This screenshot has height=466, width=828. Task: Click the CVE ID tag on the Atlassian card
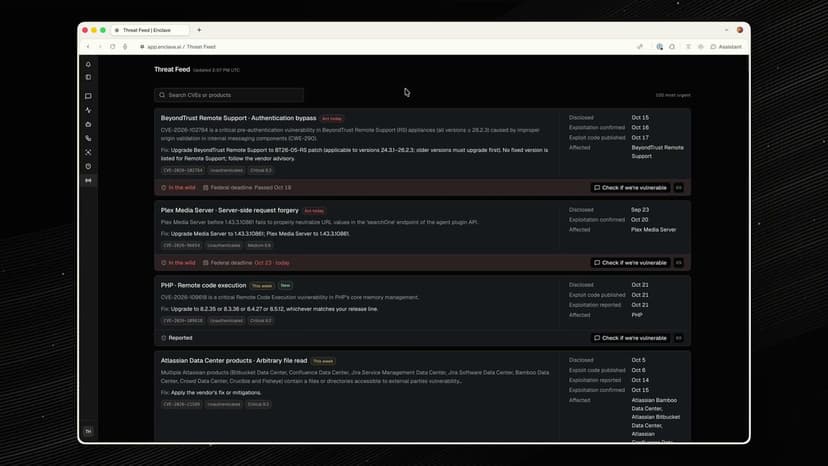coord(181,404)
